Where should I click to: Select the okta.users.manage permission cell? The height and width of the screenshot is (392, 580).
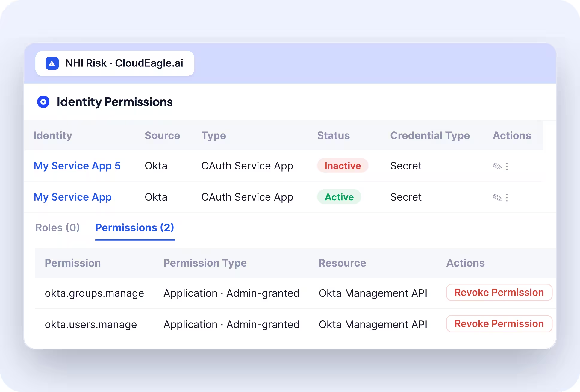pos(91,324)
